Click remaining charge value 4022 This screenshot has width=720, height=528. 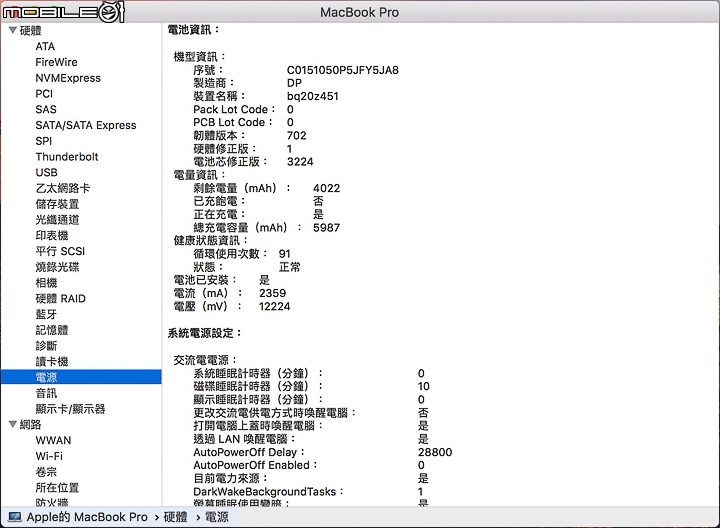coord(326,188)
